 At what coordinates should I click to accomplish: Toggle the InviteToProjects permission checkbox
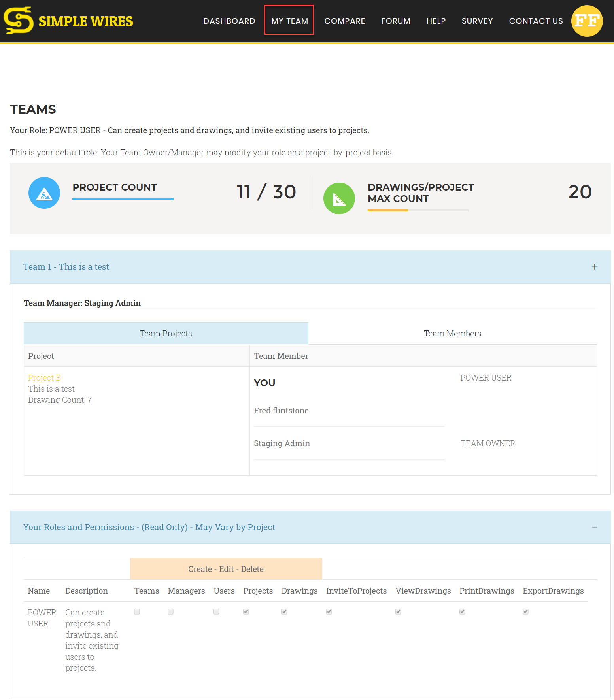pyautogui.click(x=329, y=611)
